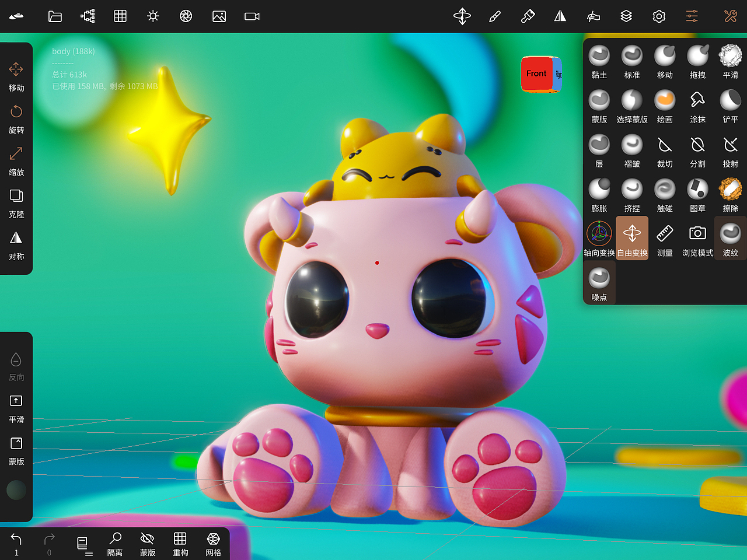Screen dimensions: 747x560
Task: Open the Nomad logo menu
Action: 16,16
